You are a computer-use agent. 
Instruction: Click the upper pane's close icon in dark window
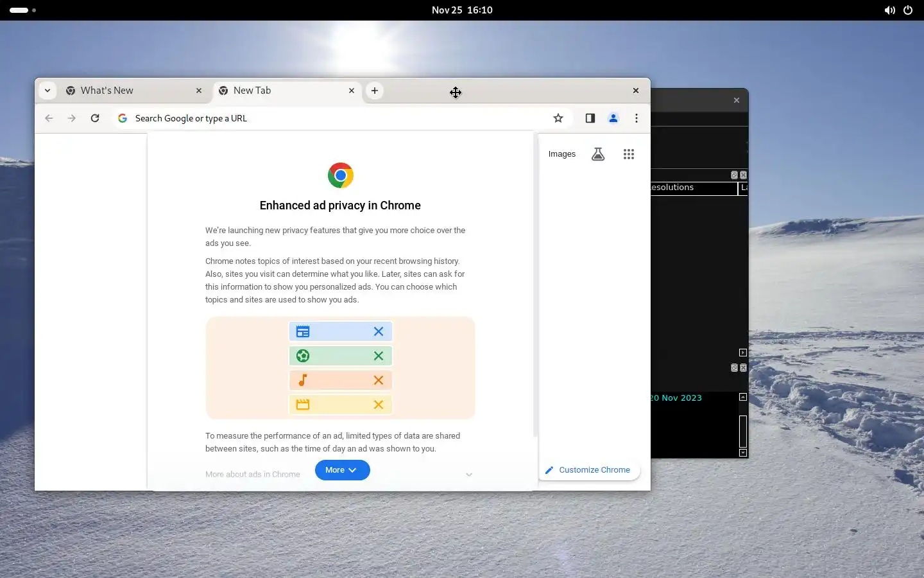744,175
